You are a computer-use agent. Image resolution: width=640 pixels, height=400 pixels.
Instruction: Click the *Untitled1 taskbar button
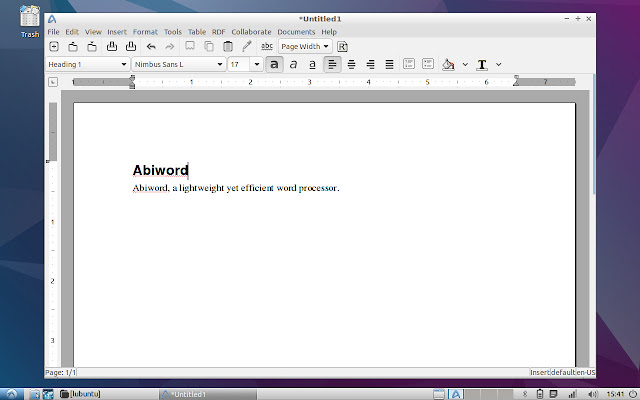(x=208, y=394)
